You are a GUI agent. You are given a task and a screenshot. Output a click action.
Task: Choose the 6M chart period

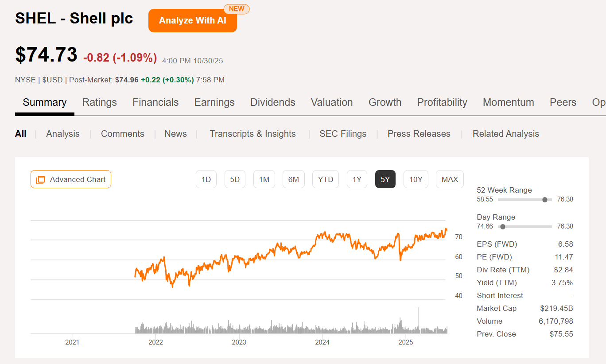[x=293, y=179]
